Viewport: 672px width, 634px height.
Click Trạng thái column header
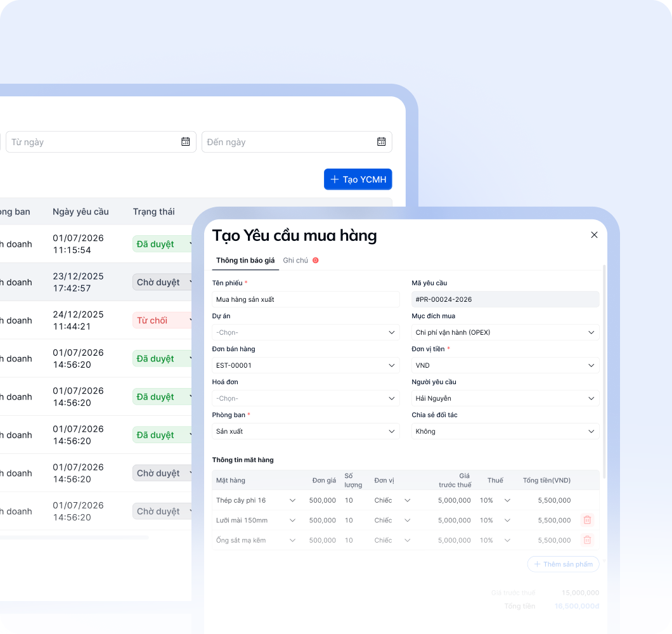pyautogui.click(x=153, y=212)
